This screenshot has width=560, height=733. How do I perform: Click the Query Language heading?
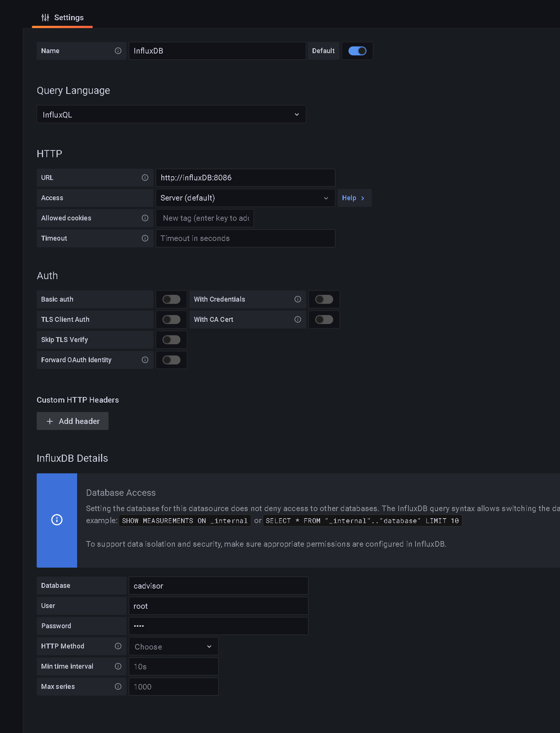coord(73,91)
